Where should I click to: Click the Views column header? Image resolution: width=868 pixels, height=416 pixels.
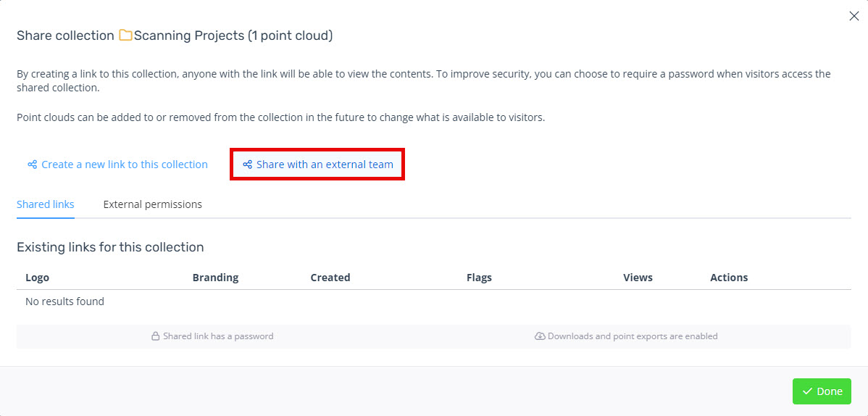(x=638, y=278)
